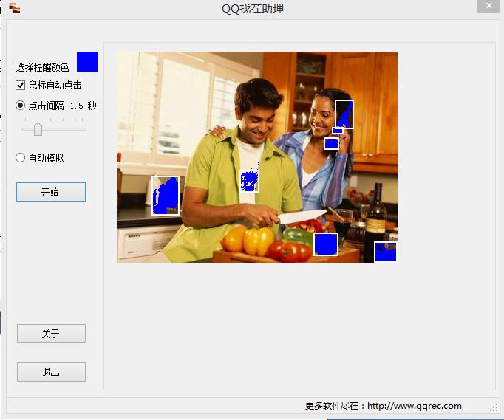Viewport: 504px width, 420px height.
Task: Select the 自动模拟 radio option
Action: click(21, 157)
